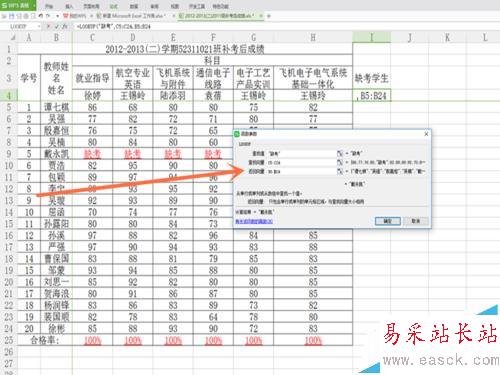The image size is (500, 375).
Task: Click the 科目 merged header cell
Action: 212,61
